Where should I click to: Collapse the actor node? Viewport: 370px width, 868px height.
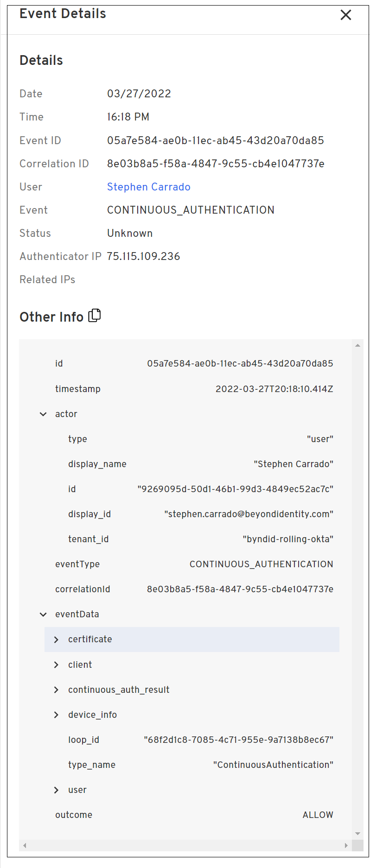point(43,414)
